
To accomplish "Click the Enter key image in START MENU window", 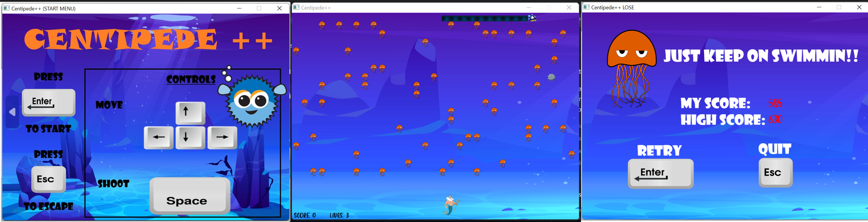I will (x=48, y=102).
